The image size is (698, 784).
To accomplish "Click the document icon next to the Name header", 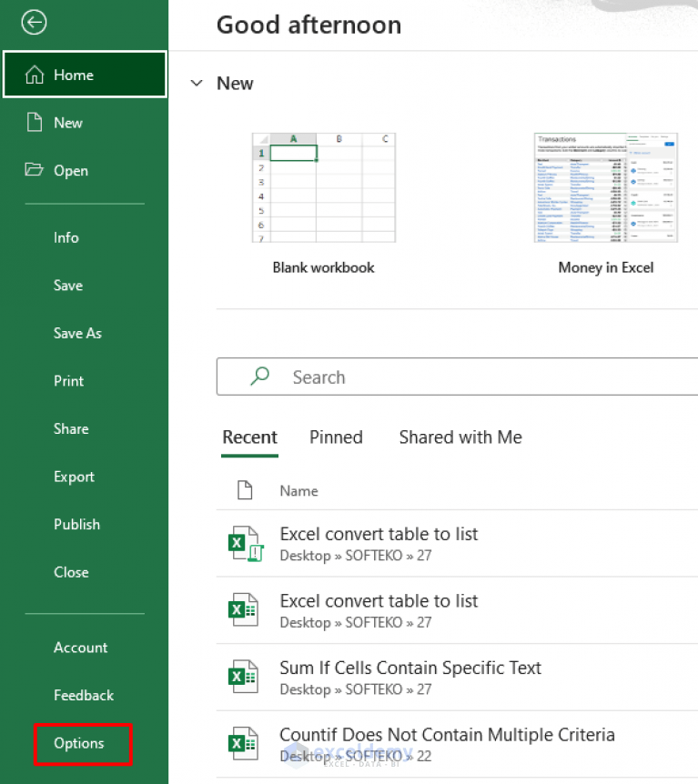I will point(245,490).
